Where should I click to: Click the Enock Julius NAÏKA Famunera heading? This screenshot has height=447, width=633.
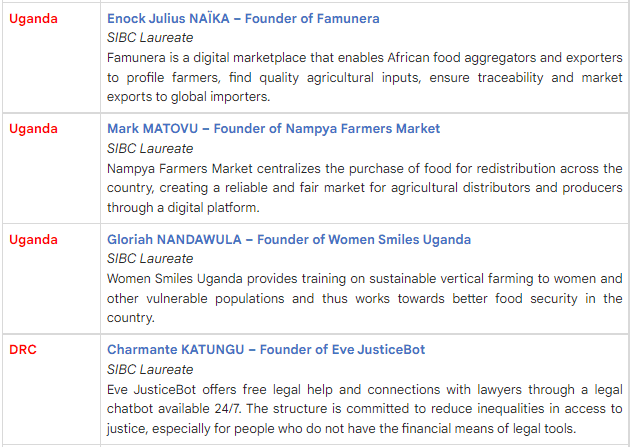(x=243, y=18)
